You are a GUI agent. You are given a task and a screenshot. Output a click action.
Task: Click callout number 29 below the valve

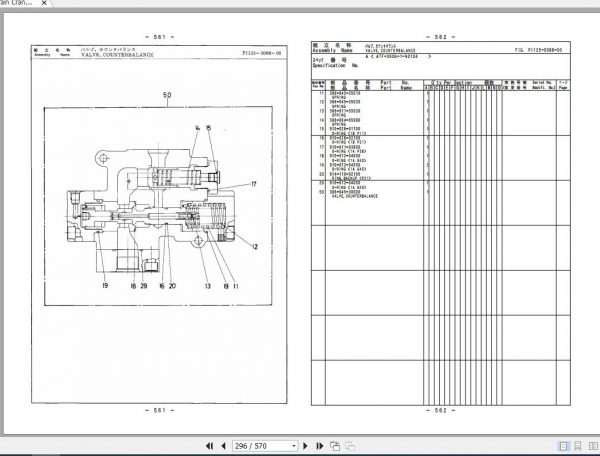point(144,286)
